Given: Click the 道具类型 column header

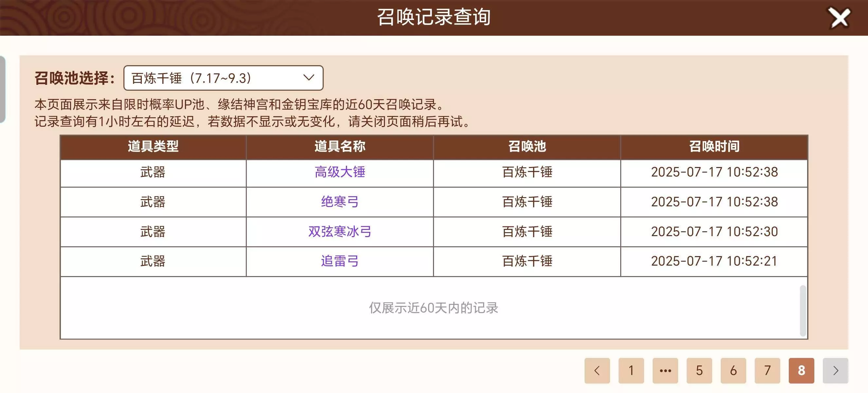Looking at the screenshot, I should [x=153, y=147].
